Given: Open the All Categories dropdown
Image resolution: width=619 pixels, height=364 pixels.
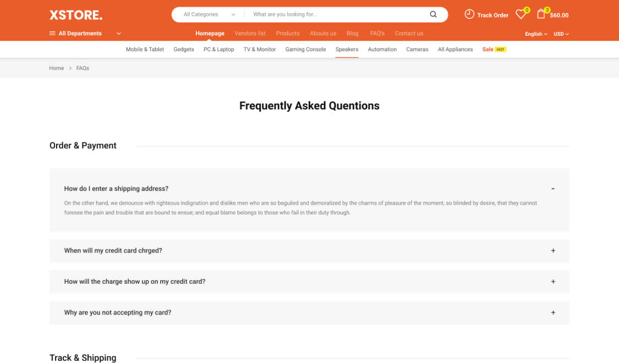Looking at the screenshot, I should click(x=209, y=15).
